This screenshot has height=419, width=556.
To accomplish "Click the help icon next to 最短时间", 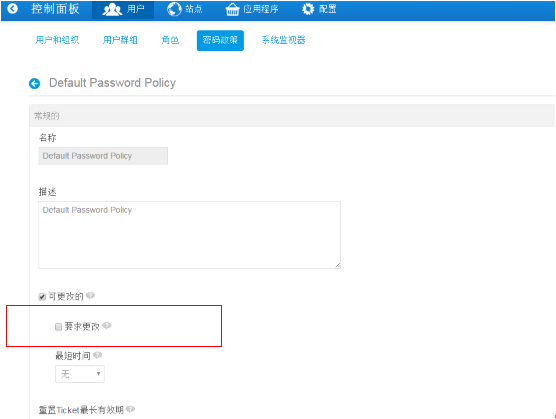I will point(98,355).
